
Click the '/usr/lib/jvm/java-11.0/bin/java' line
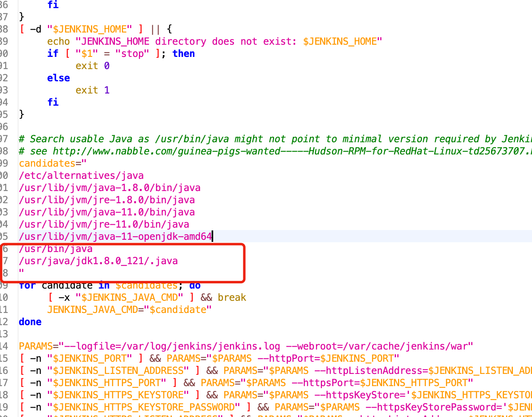click(x=107, y=212)
